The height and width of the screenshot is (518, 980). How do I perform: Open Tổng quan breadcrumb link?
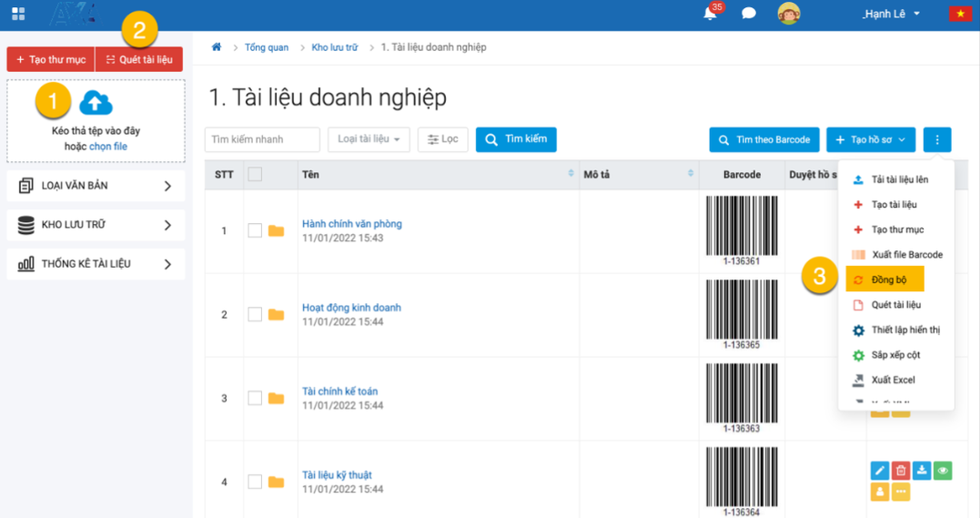[267, 47]
